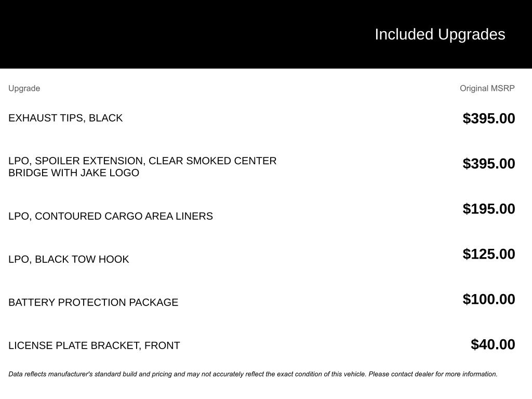Click the $100.00 battery package price
The height and width of the screenshot is (399, 532).
489,299
